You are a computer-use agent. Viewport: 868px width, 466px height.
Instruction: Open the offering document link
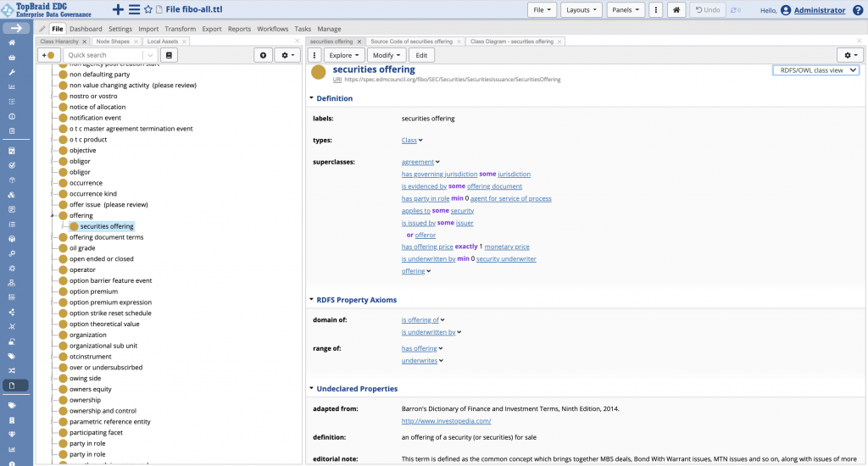click(x=494, y=186)
